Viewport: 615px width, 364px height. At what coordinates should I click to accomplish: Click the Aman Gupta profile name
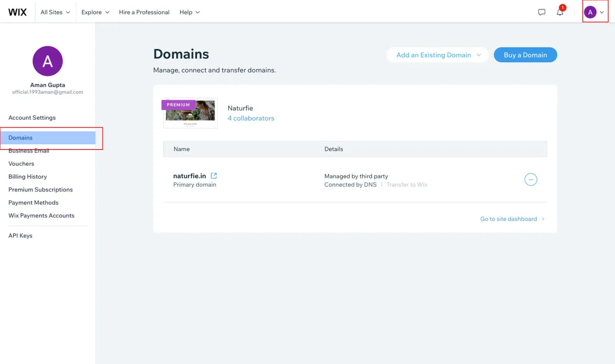[x=48, y=85]
